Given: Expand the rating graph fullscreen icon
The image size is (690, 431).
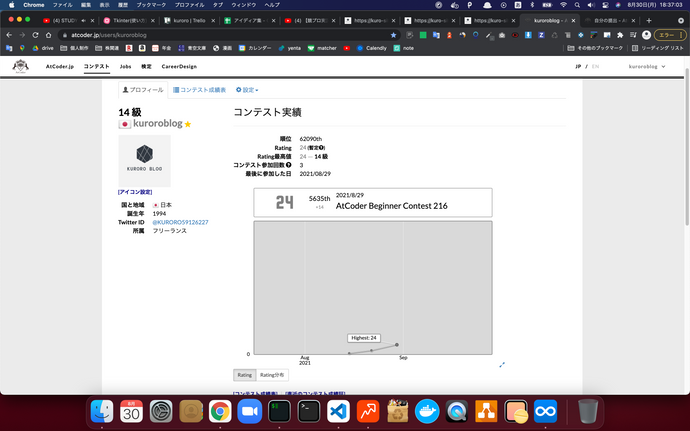Looking at the screenshot, I should click(x=502, y=365).
